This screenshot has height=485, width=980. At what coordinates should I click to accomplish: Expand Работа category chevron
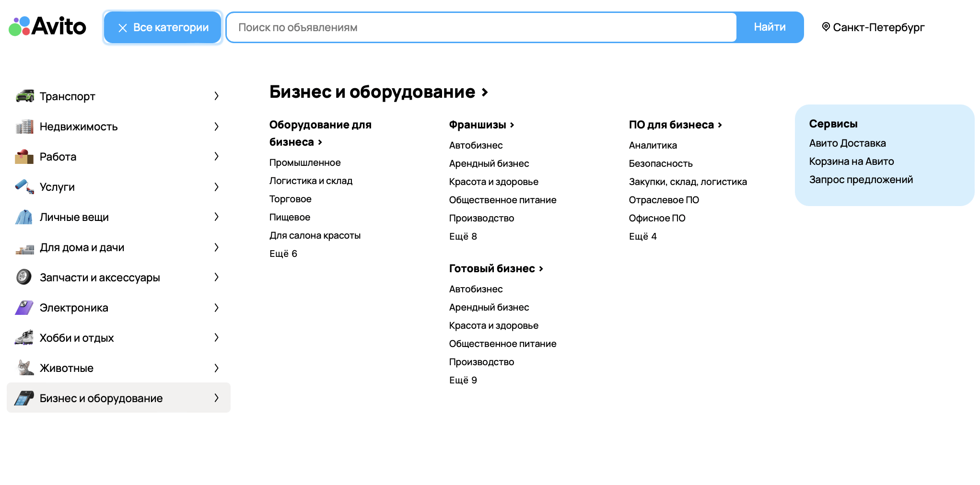pyautogui.click(x=217, y=156)
